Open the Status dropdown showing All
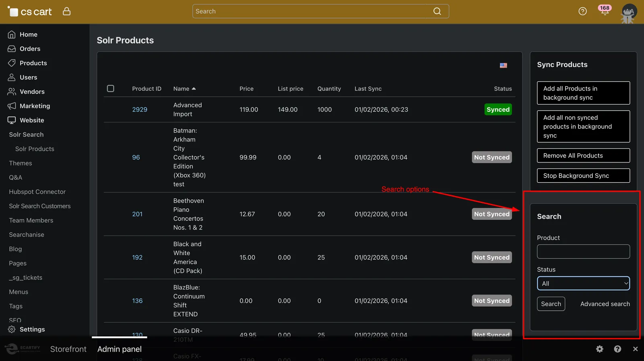 coord(583,283)
